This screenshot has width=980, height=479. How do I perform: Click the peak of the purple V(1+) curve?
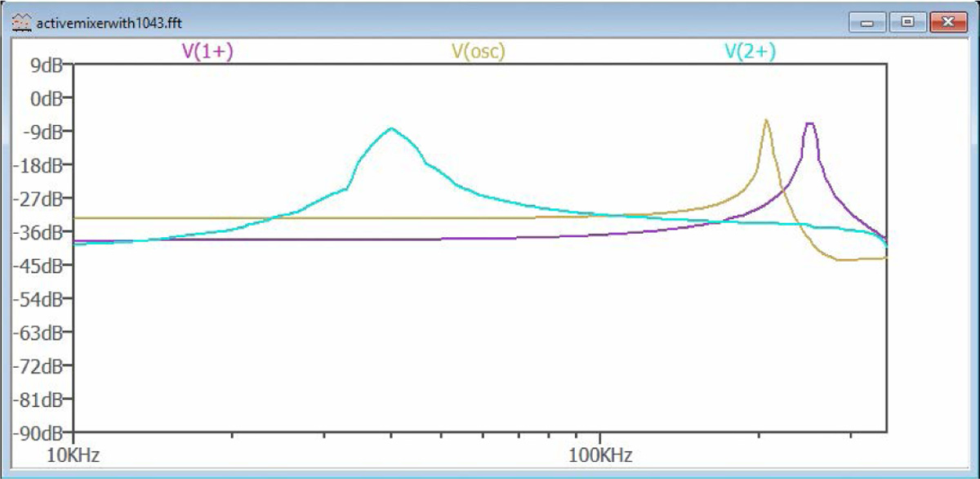pyautogui.click(x=809, y=123)
